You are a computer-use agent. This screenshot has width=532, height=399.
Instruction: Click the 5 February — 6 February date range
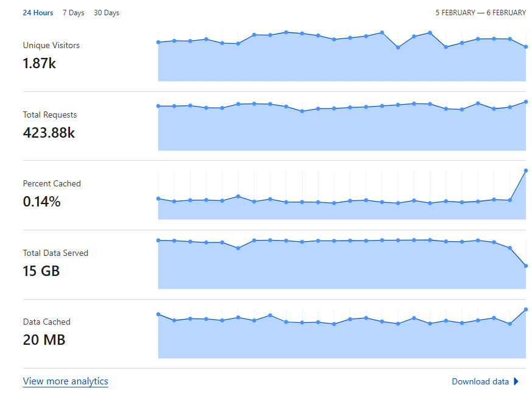(481, 13)
